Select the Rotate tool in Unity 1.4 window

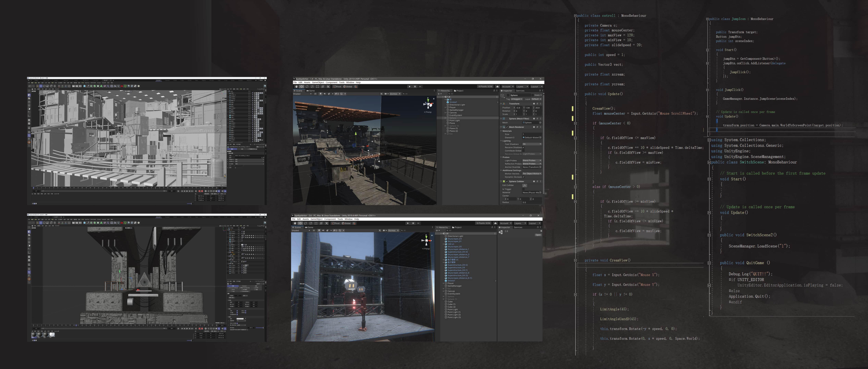(307, 87)
